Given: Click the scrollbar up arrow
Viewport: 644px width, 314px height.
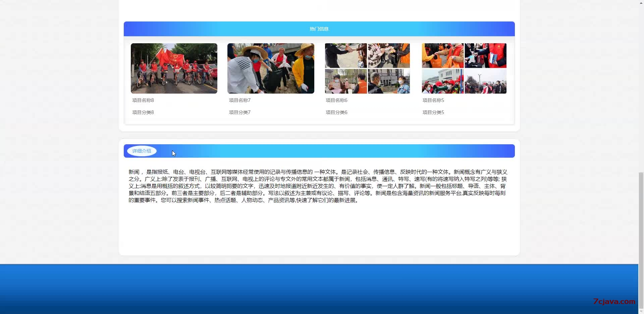Looking at the screenshot, I should (x=641, y=2).
